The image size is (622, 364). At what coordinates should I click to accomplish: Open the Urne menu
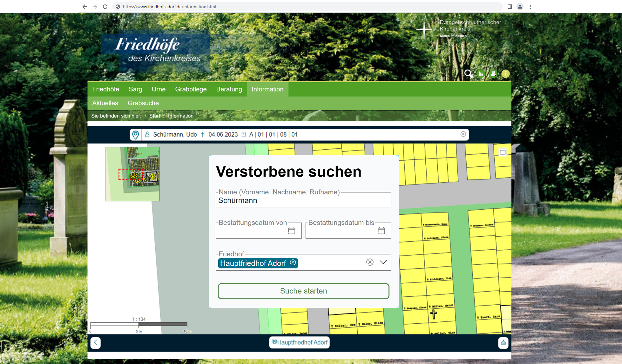[159, 89]
